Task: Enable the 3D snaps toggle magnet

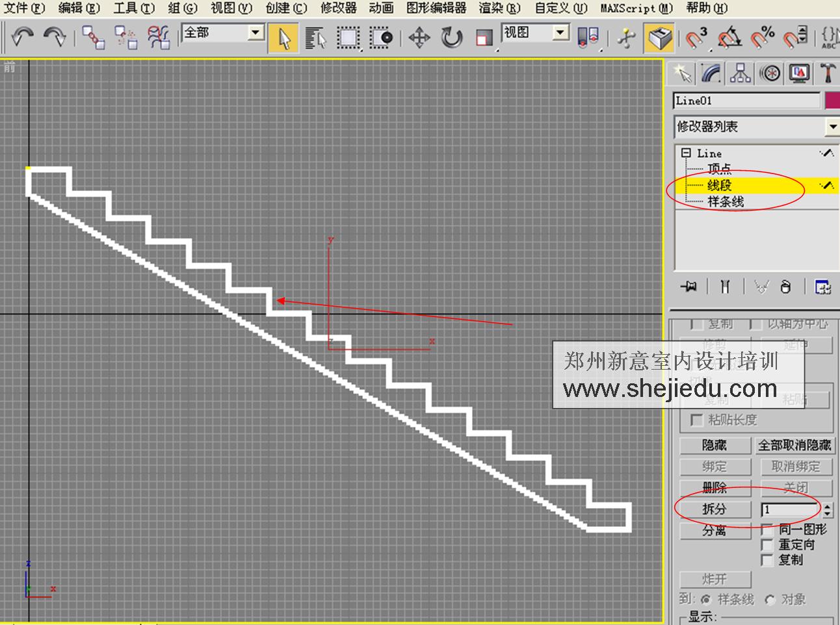Action: click(x=695, y=39)
